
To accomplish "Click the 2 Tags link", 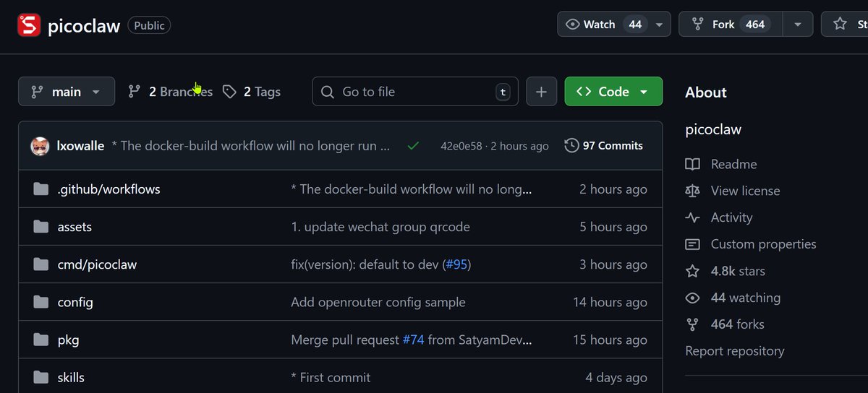I will 252,92.
